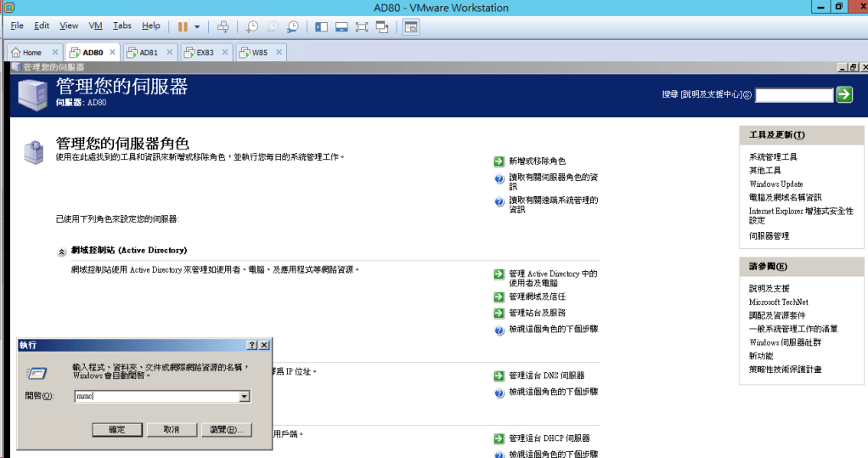
Task: Take a snapshot using the clock-plus icon
Action: [x=252, y=26]
